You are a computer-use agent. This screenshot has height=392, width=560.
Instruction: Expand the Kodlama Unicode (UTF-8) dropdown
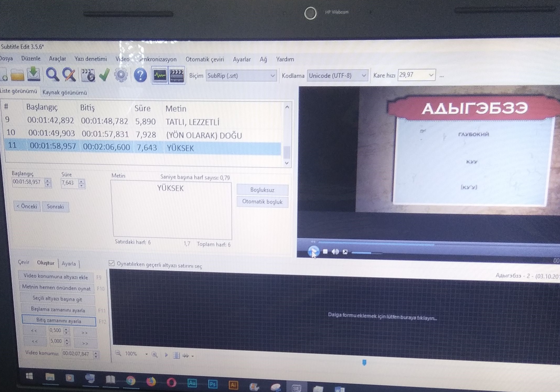pos(363,75)
